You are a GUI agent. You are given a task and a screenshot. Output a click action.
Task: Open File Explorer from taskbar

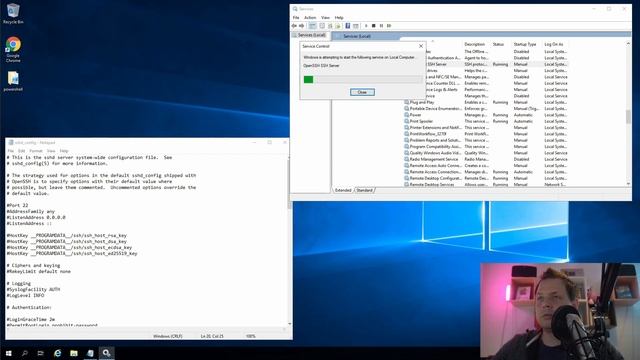pyautogui.click(x=74, y=353)
